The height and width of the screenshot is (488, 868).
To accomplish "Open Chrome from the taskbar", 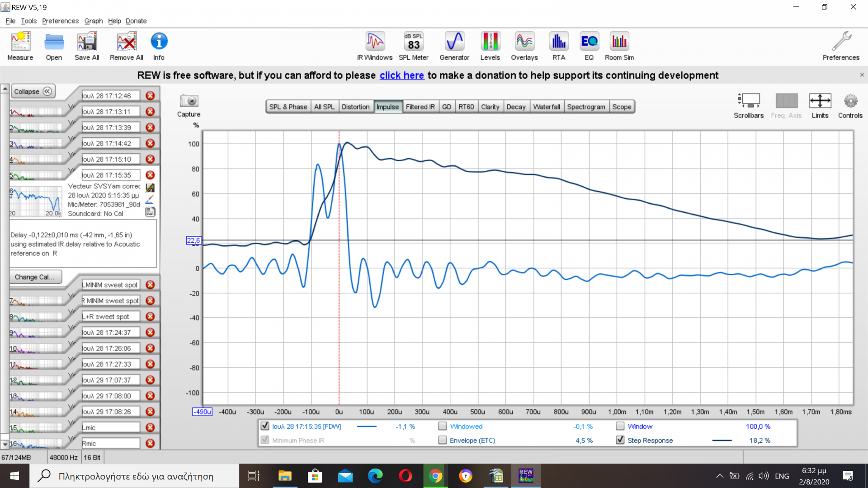I will (435, 476).
